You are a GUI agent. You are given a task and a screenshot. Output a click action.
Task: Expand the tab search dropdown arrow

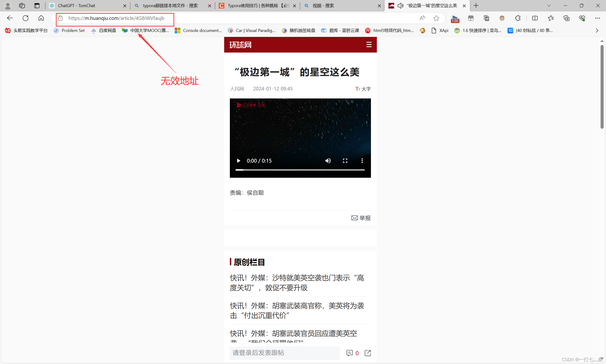pyautogui.click(x=549, y=6)
